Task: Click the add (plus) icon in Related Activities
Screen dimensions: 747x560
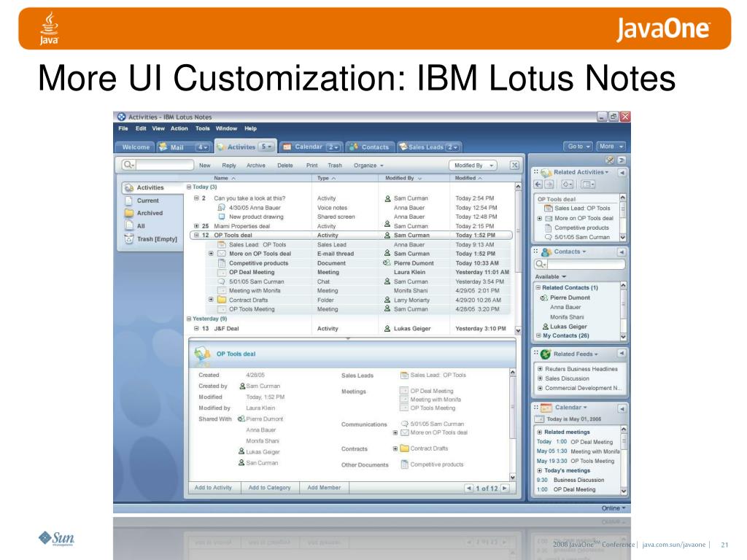Action: coord(566,184)
